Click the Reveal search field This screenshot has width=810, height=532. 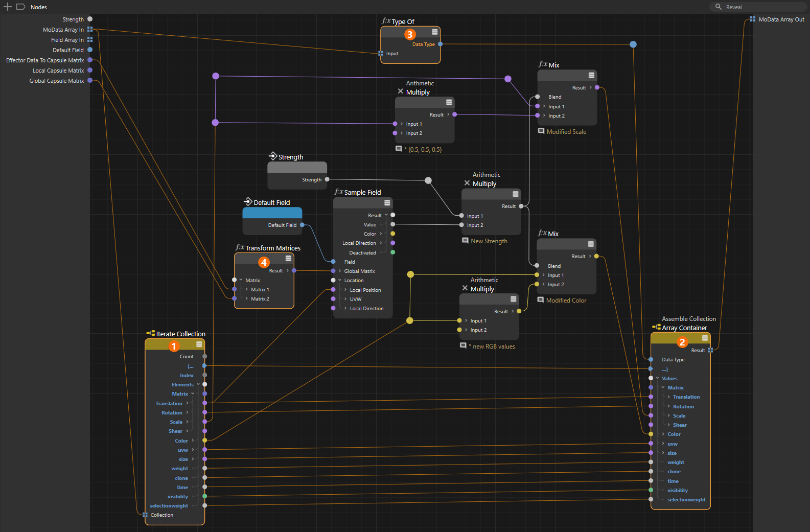pyautogui.click(x=758, y=7)
